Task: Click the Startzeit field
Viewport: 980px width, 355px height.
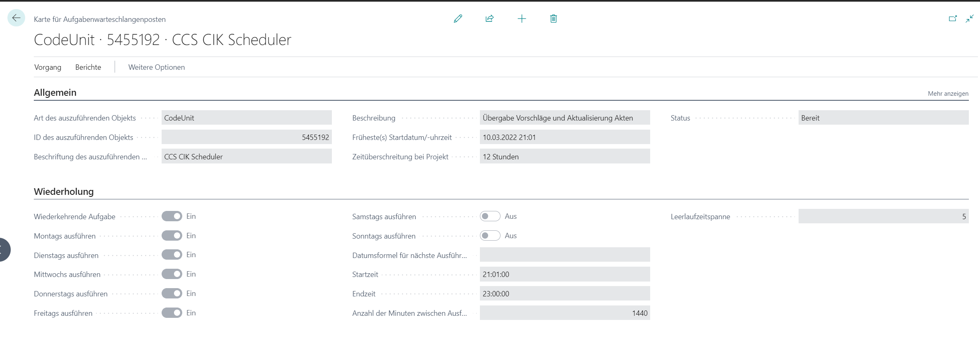Action: [x=564, y=275]
